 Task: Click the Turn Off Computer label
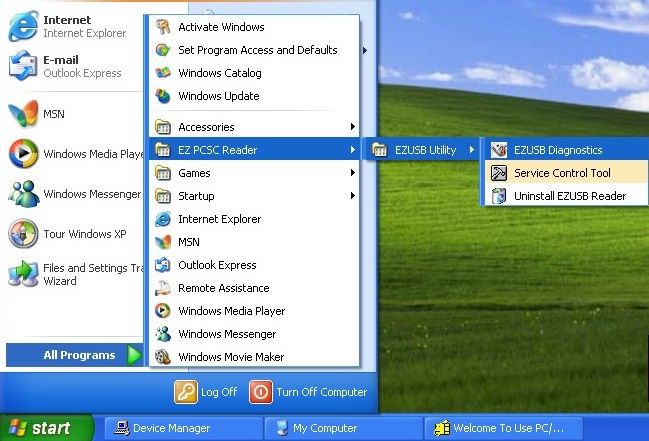(322, 392)
